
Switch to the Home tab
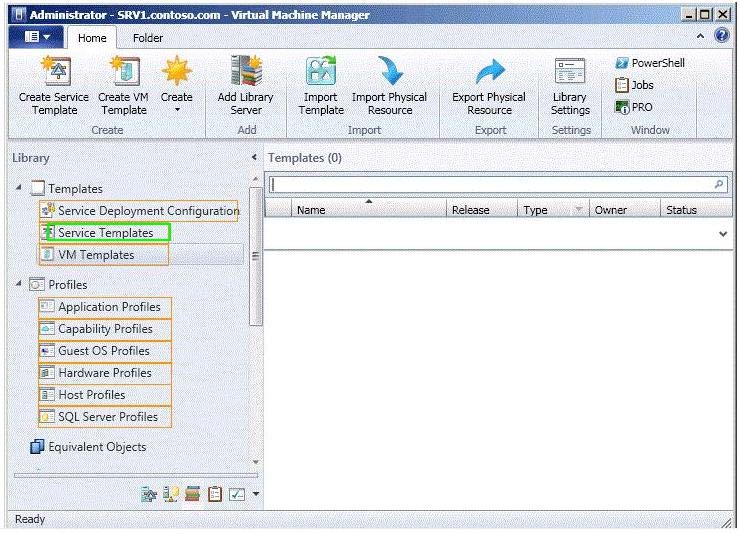point(92,38)
